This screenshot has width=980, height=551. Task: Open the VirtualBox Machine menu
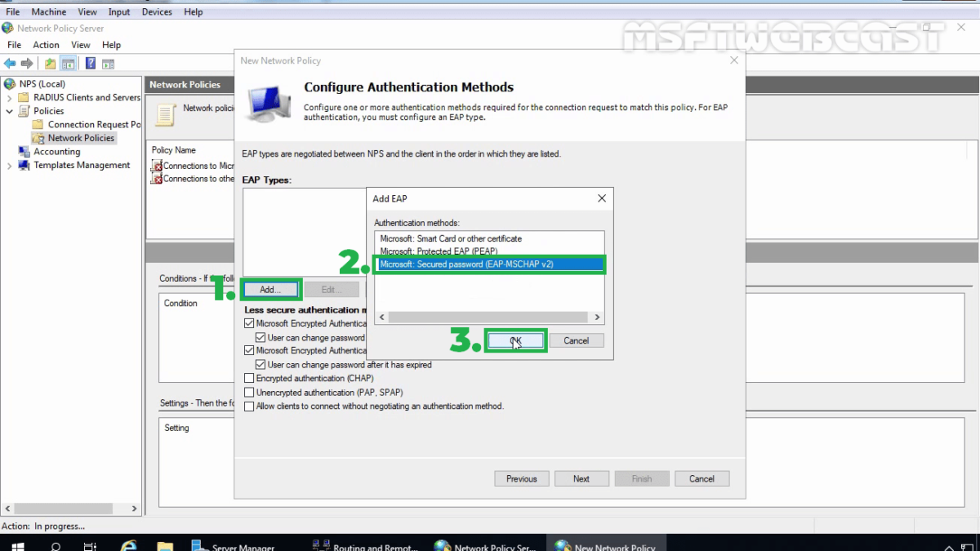point(49,12)
